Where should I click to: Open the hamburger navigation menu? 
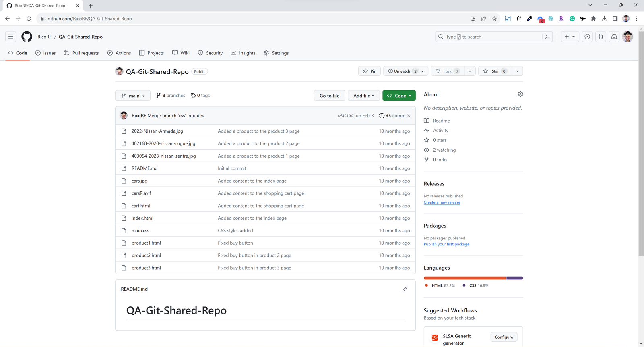11,37
